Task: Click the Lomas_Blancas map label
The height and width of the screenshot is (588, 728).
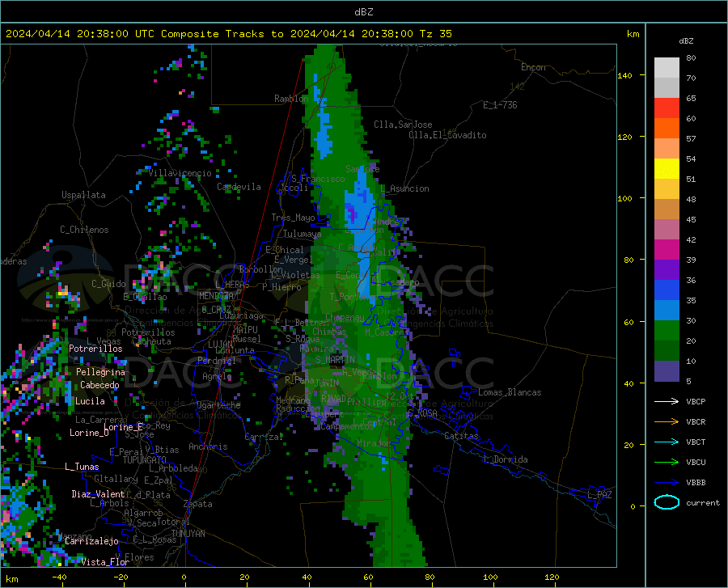Action: click(510, 392)
